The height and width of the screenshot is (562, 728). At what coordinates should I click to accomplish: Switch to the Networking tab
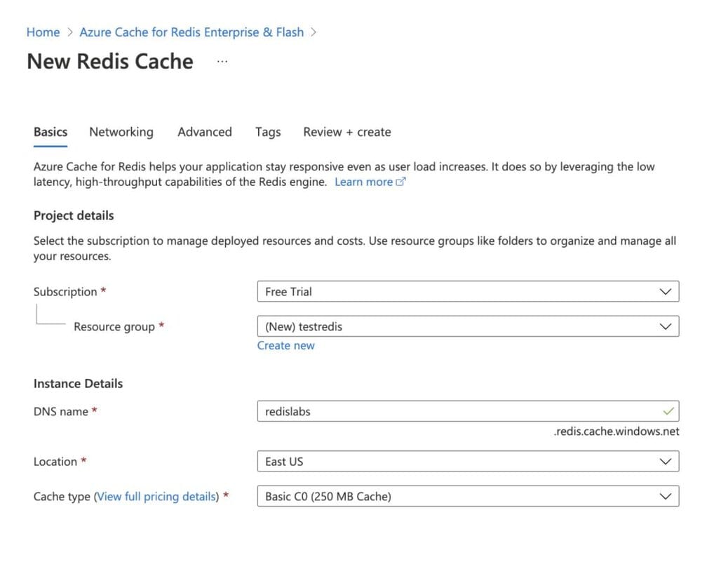[121, 132]
